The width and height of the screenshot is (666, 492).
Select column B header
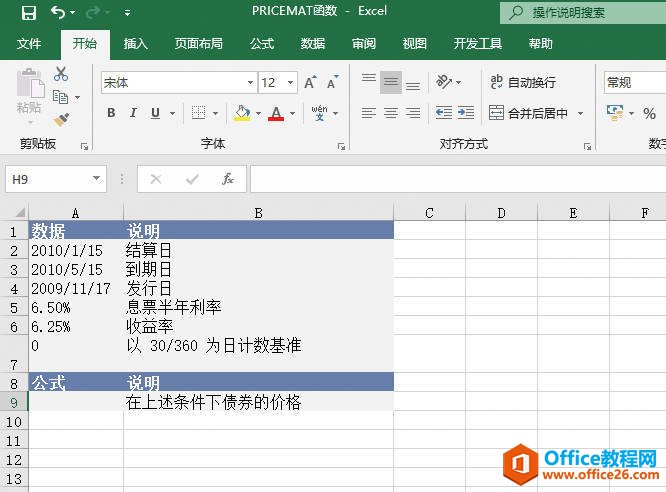tap(258, 212)
